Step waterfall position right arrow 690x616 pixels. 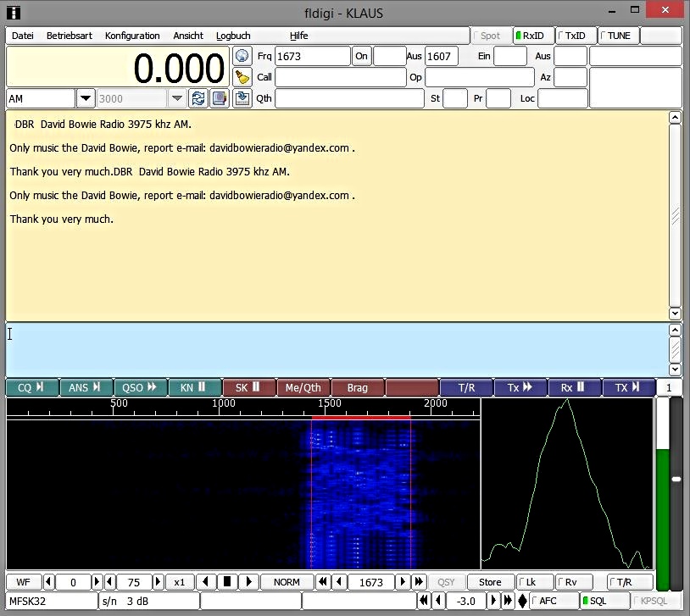pyautogui.click(x=248, y=581)
